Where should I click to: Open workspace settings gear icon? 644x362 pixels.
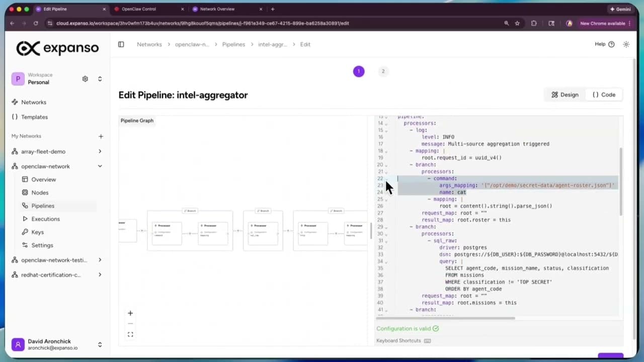pos(85,79)
